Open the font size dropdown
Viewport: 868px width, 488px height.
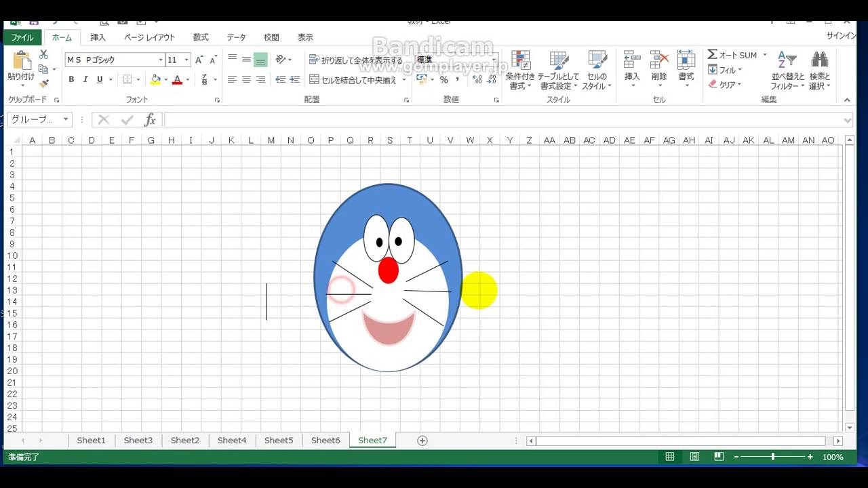[186, 60]
